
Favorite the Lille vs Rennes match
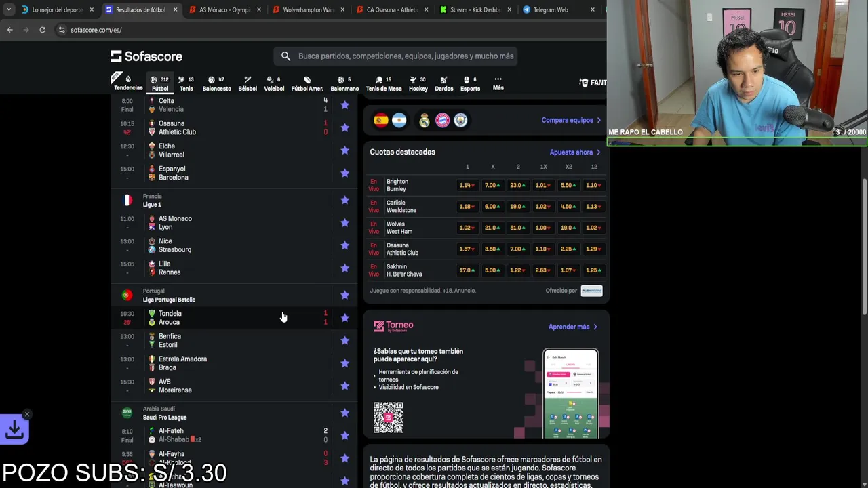tap(344, 268)
